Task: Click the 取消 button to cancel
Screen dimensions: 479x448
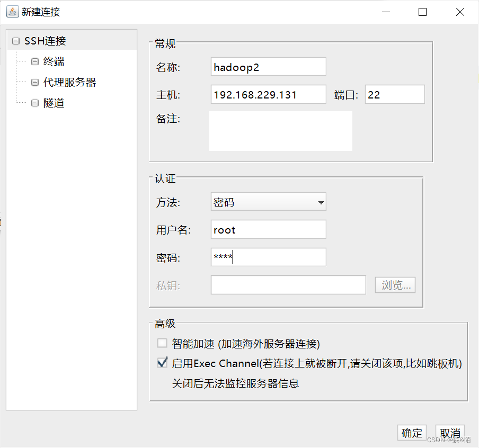Action: [x=450, y=433]
